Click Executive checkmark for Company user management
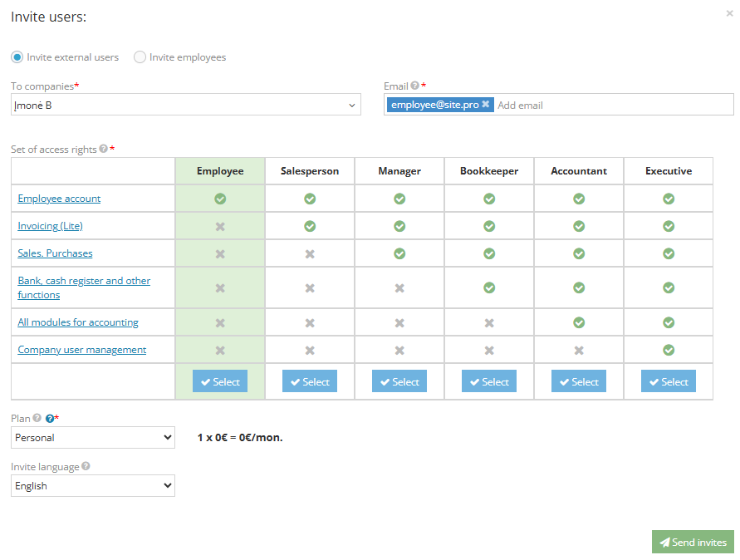Screen dimensions: 740x560 (669, 350)
